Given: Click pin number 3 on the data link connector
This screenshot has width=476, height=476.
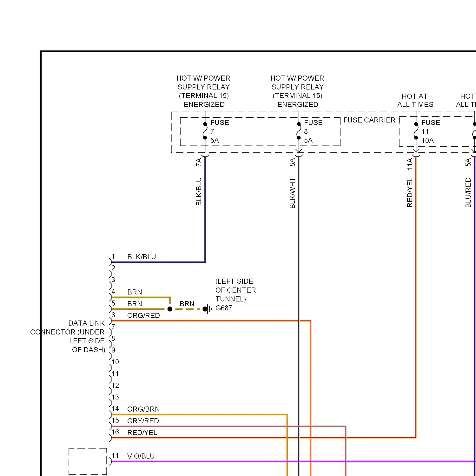Looking at the screenshot, I should (x=113, y=280).
